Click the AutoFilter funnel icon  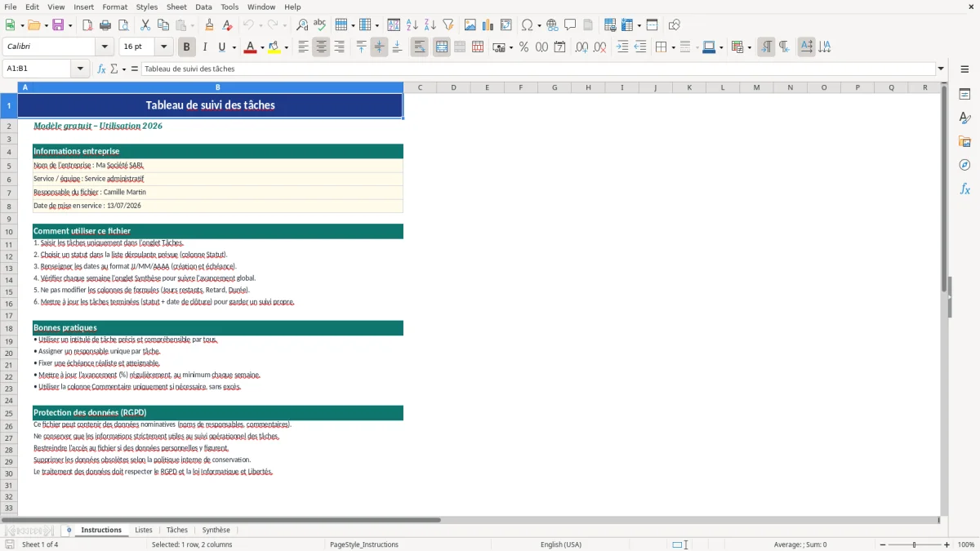coord(448,25)
